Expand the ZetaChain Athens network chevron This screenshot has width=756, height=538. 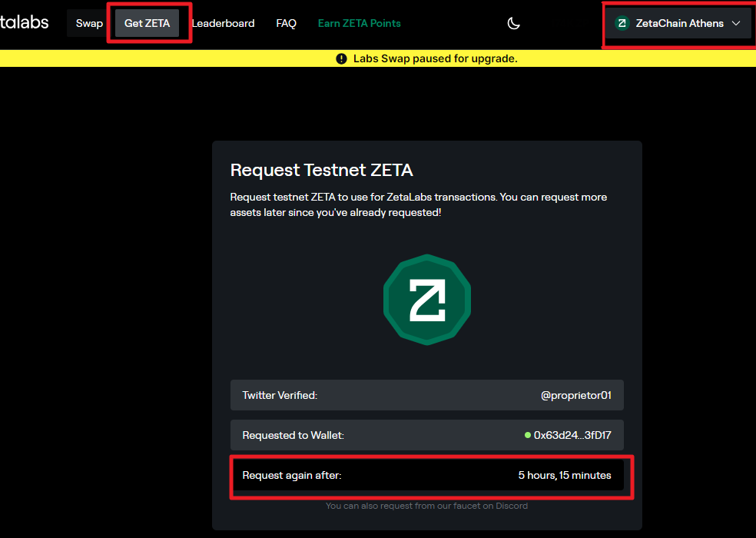[736, 23]
